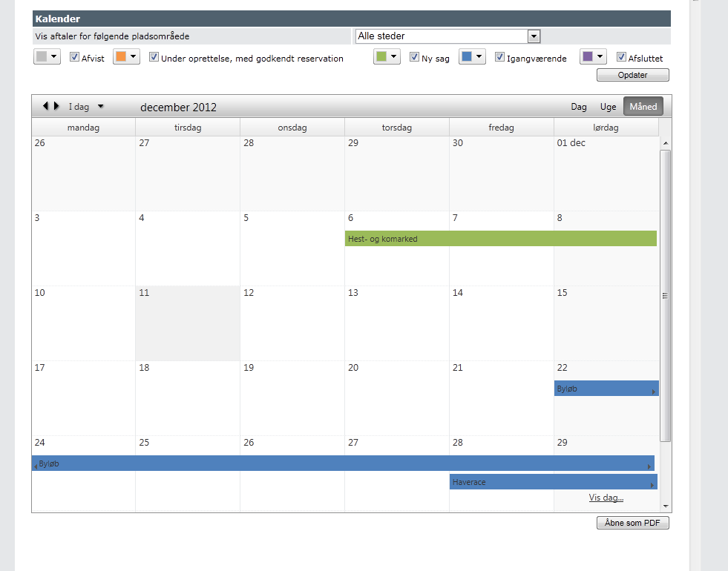Click the 'Vis dag...' link
This screenshot has width=728, height=571.
(606, 498)
